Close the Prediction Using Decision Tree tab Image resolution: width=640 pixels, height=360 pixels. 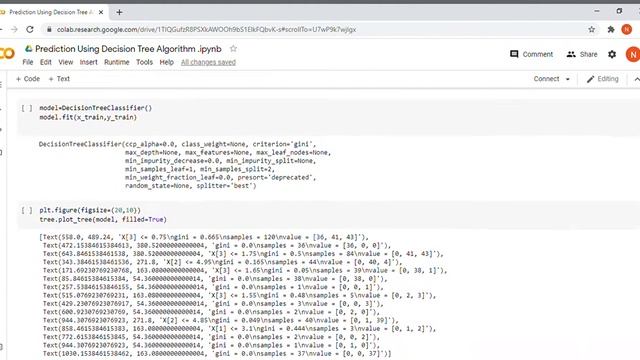[x=101, y=12]
